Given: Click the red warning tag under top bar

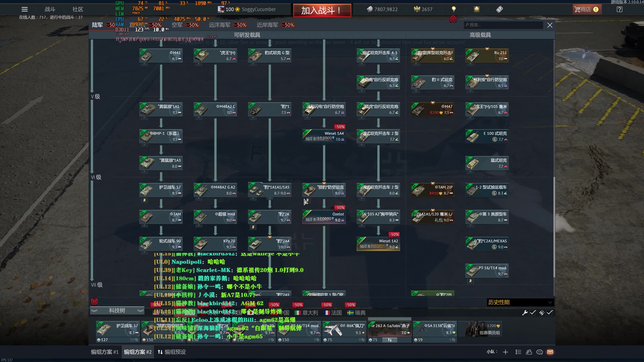Looking at the screenshot, I should click(453, 19).
